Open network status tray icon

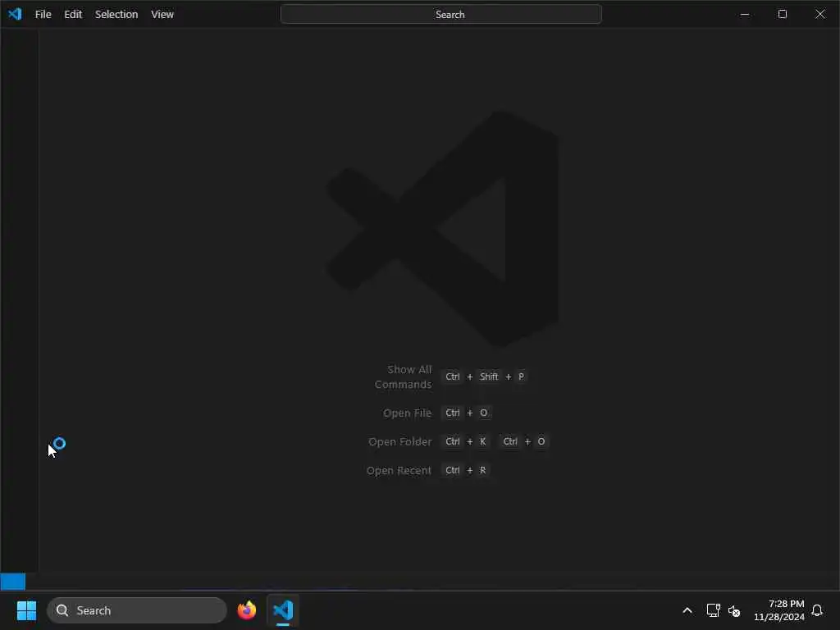tap(713, 610)
